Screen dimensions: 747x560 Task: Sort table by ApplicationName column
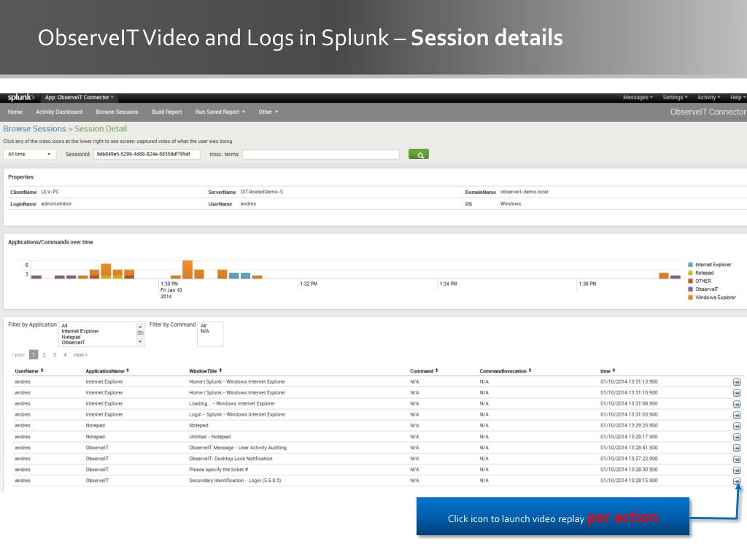click(x=107, y=371)
